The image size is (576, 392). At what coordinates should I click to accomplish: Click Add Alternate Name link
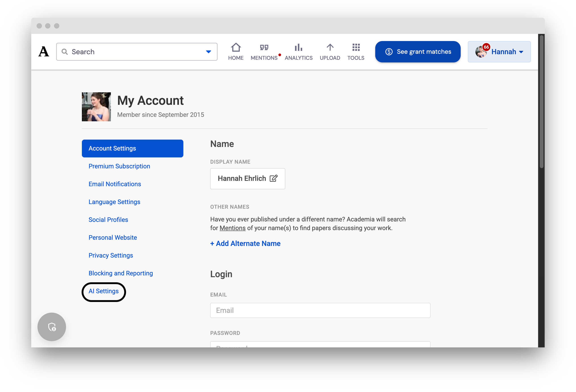pyautogui.click(x=245, y=243)
